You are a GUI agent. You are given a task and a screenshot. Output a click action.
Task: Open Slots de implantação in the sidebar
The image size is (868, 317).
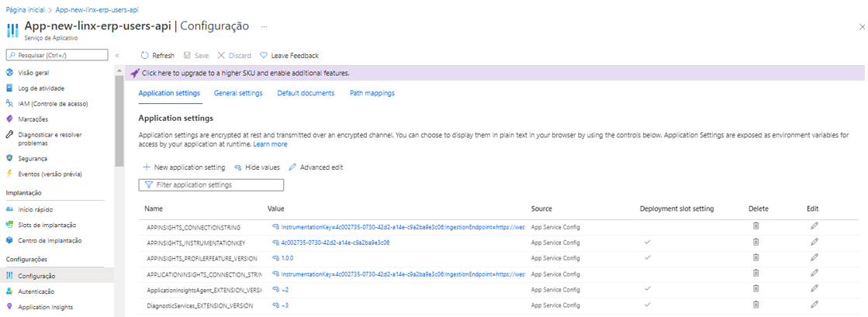coord(47,225)
